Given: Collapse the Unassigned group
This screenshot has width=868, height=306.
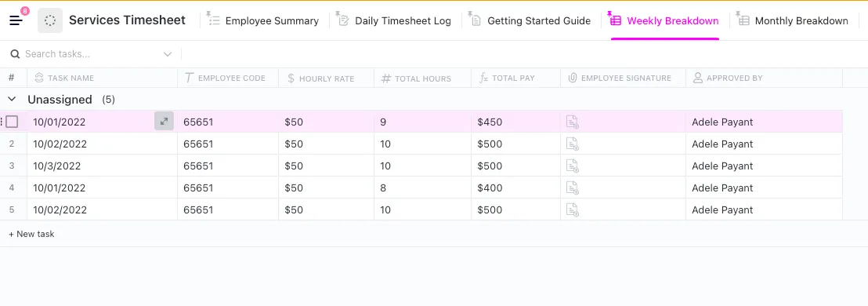Looking at the screenshot, I should (x=12, y=99).
